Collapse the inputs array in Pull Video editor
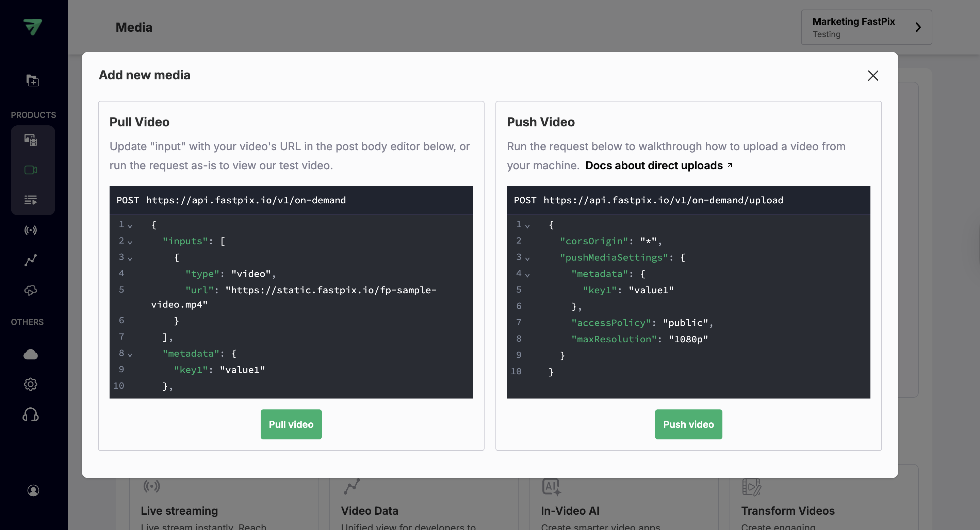The width and height of the screenshot is (980, 530). coord(130,242)
